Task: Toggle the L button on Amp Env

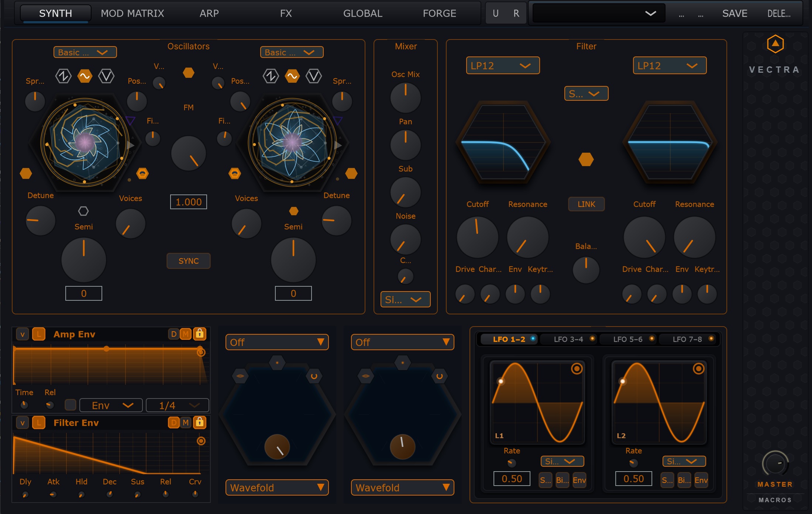Action: (x=38, y=334)
